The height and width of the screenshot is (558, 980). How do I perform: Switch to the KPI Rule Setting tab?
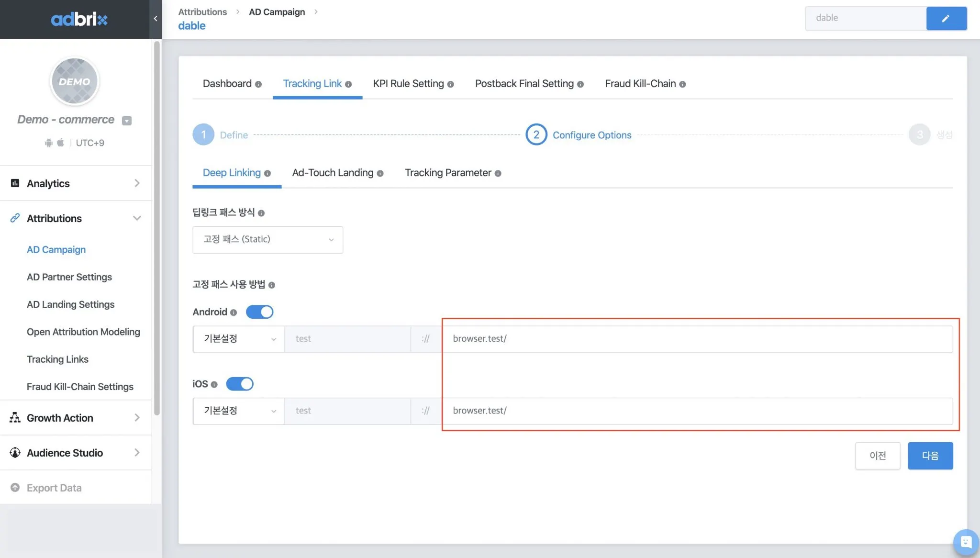point(408,84)
